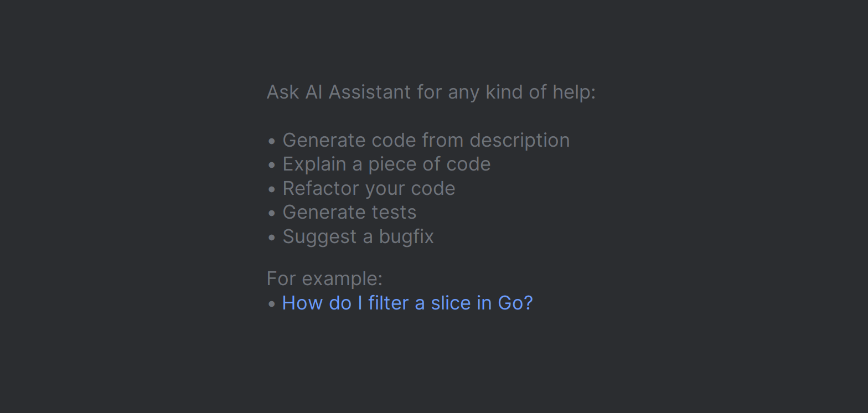Click the word 'description' in the first suggestion
This screenshot has width=868, height=413.
point(520,141)
